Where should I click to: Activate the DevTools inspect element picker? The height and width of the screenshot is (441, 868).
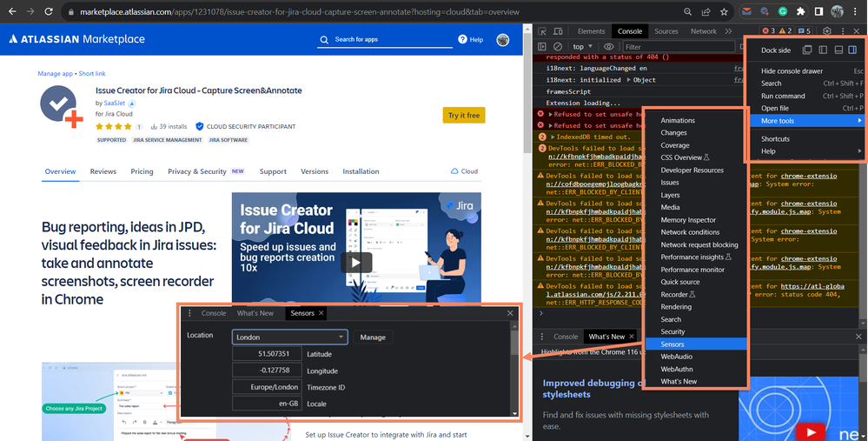(x=542, y=31)
